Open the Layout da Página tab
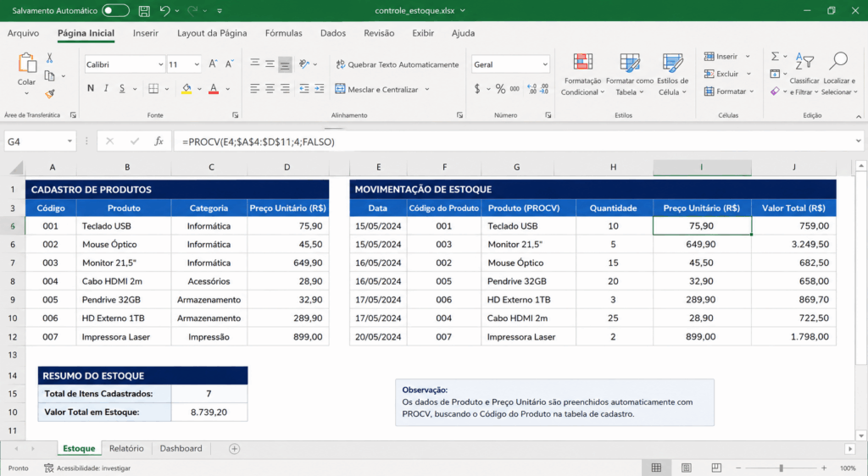The width and height of the screenshot is (868, 476). [212, 33]
